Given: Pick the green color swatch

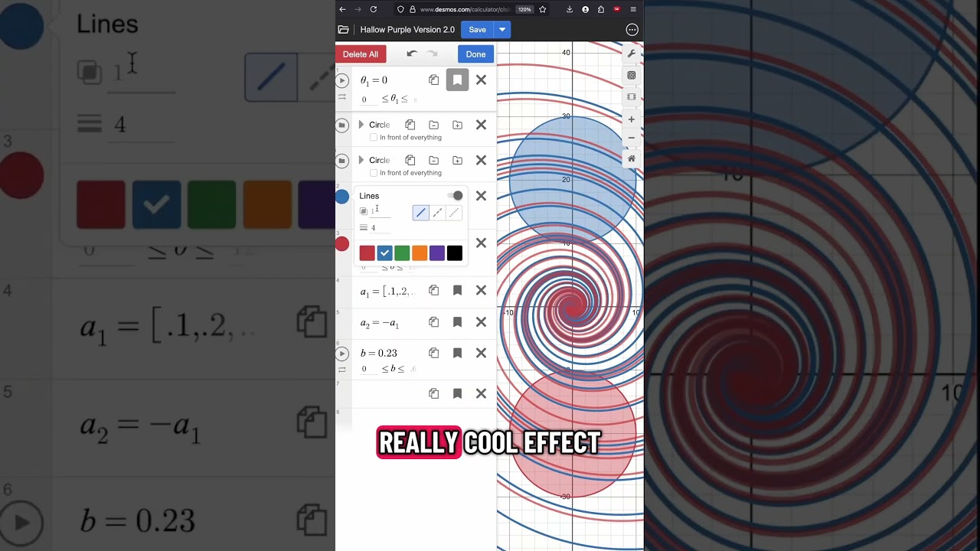Looking at the screenshot, I should (x=402, y=253).
